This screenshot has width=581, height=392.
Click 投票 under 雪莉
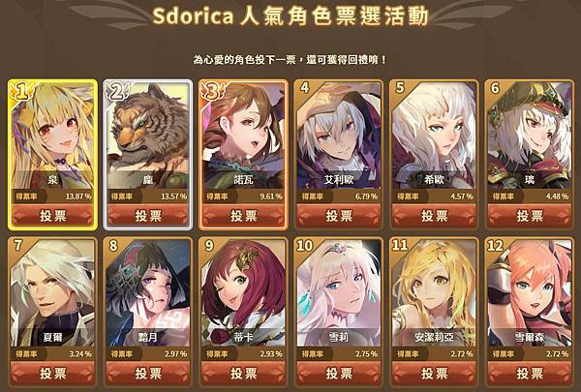point(339,373)
